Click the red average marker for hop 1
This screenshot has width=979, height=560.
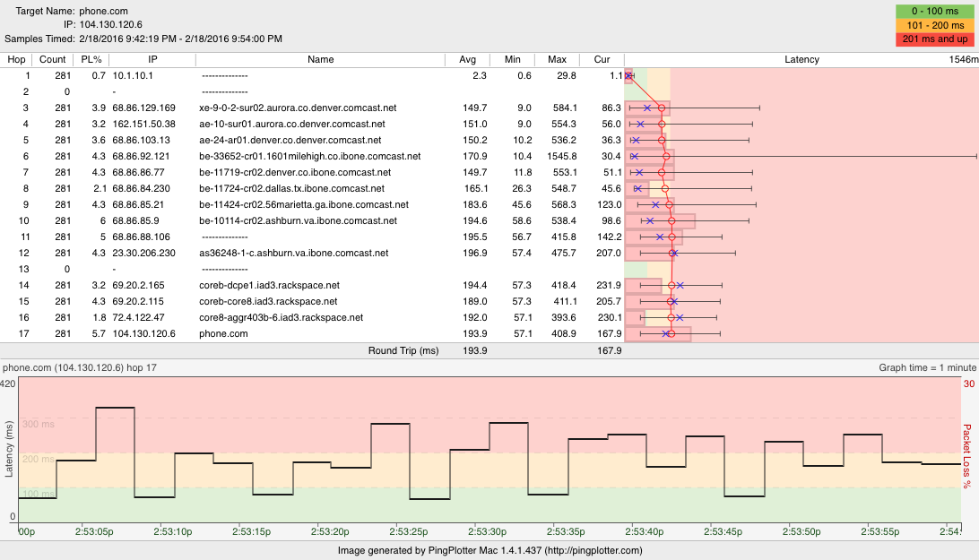click(628, 76)
